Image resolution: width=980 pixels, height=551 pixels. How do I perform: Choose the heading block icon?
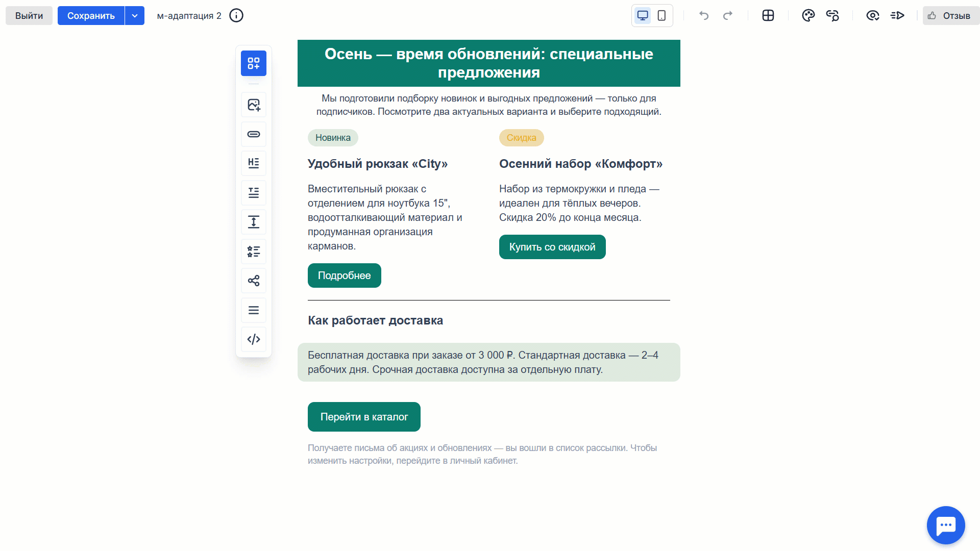(254, 163)
